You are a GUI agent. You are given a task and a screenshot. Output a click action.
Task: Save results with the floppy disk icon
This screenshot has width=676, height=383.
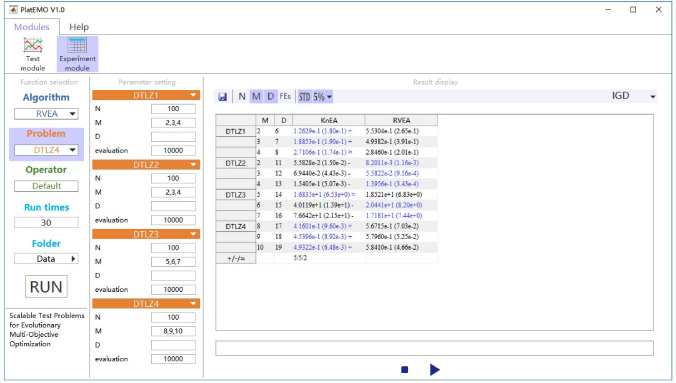pyautogui.click(x=222, y=97)
